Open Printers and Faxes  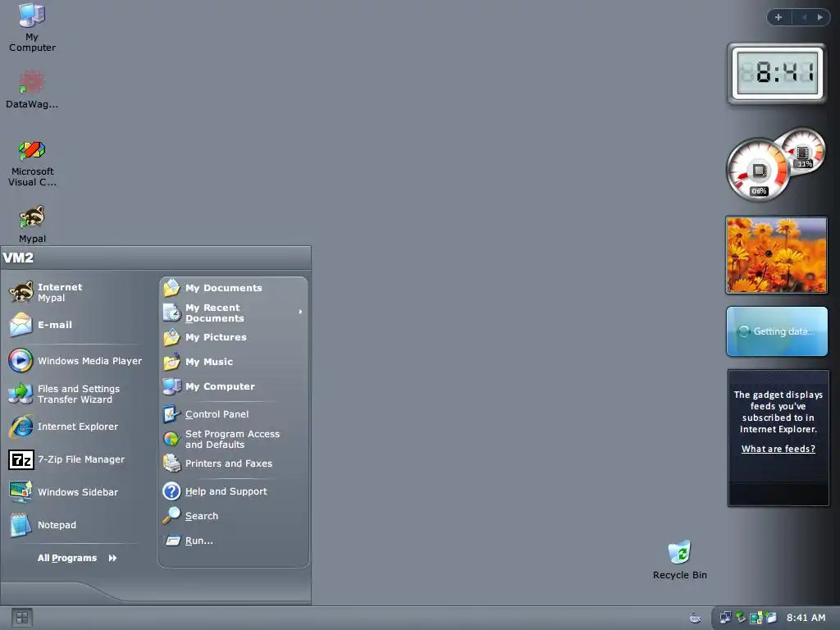(234, 463)
